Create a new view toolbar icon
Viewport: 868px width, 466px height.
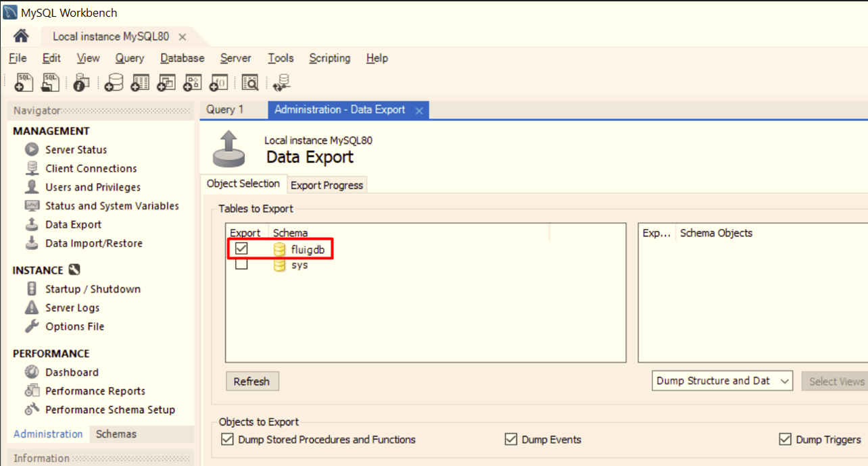(x=166, y=82)
